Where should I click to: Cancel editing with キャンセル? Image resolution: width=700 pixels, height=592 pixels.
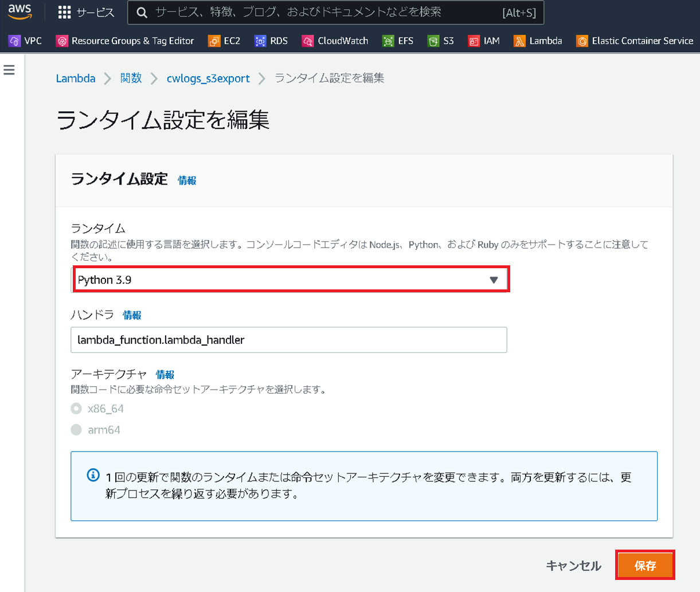[573, 565]
